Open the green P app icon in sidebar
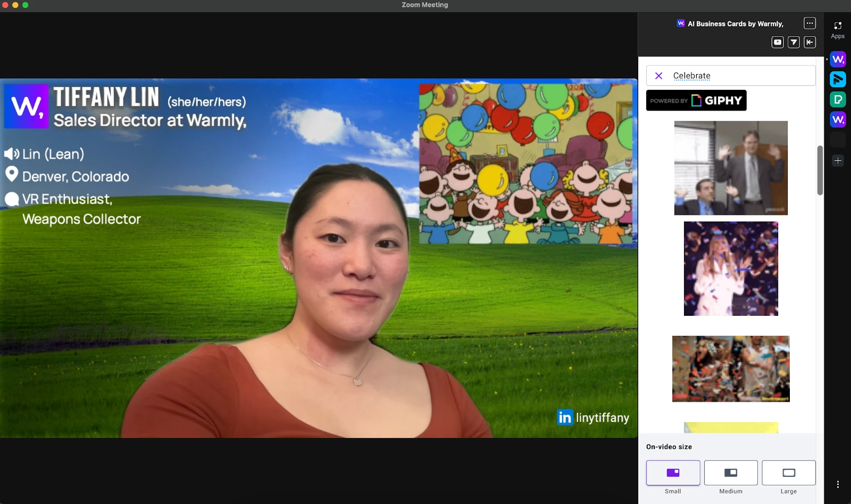Image resolution: width=851 pixels, height=504 pixels. click(x=838, y=99)
